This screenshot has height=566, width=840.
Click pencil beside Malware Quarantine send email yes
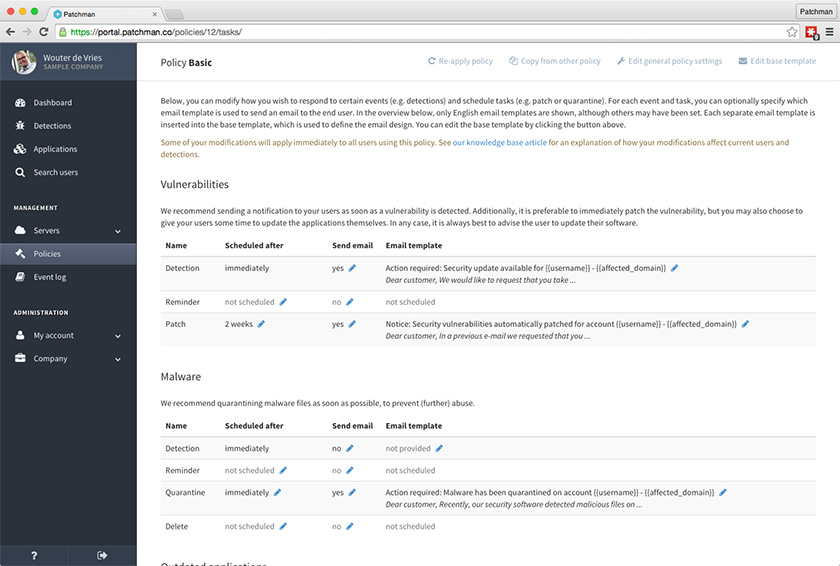click(x=352, y=493)
